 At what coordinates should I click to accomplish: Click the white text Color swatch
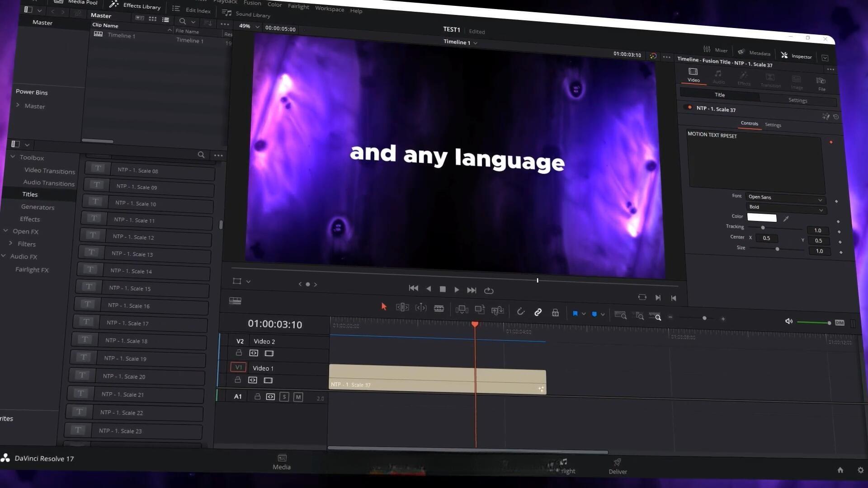[x=762, y=218]
